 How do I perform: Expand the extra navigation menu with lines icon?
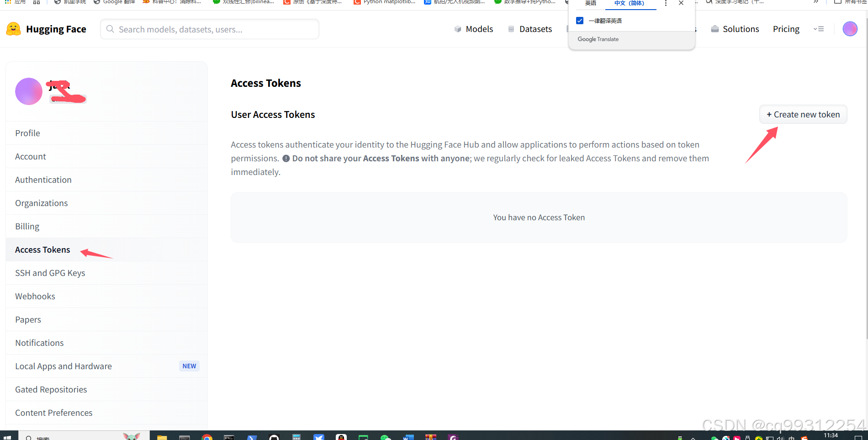(x=819, y=29)
